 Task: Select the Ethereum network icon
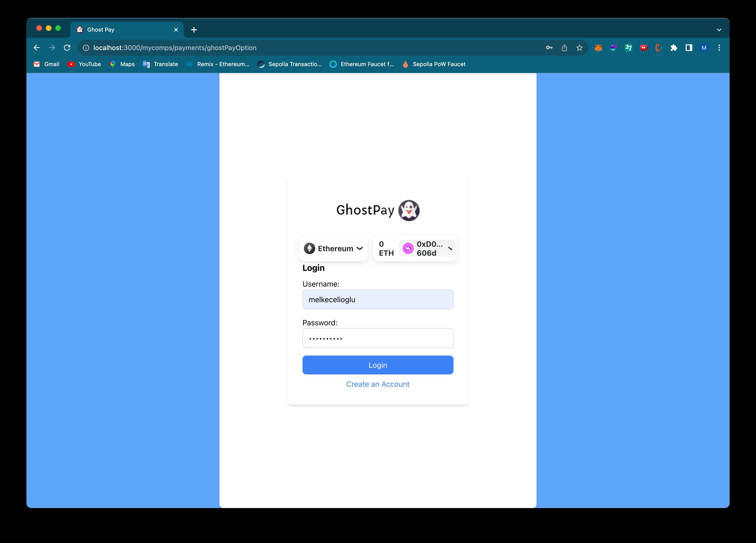pyautogui.click(x=309, y=248)
